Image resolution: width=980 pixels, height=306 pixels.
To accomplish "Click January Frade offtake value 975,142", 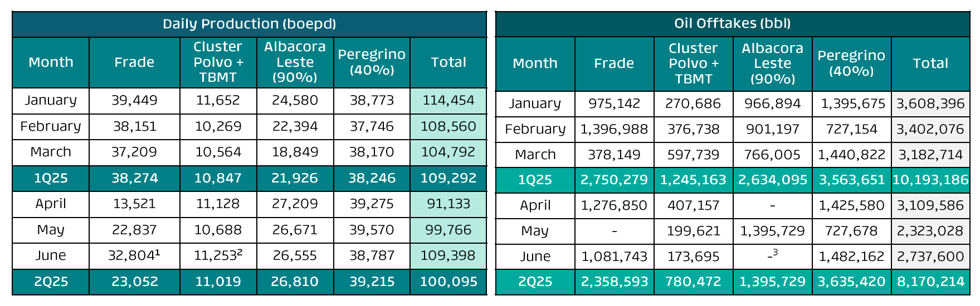I will click(x=614, y=103).
